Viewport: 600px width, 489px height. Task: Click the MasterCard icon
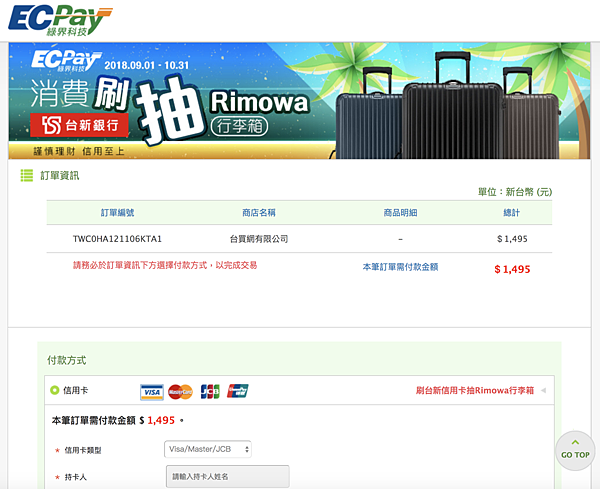[x=180, y=392]
